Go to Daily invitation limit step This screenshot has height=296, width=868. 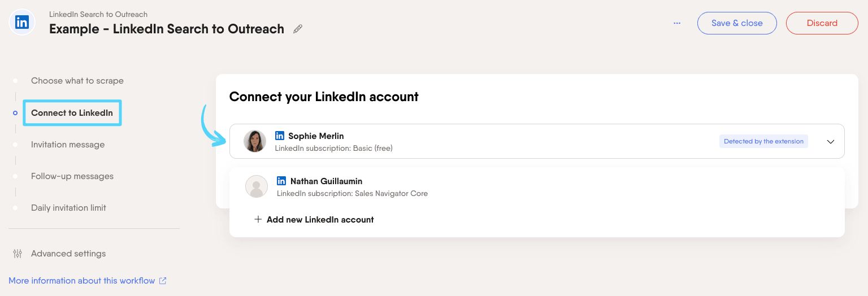[x=68, y=208]
